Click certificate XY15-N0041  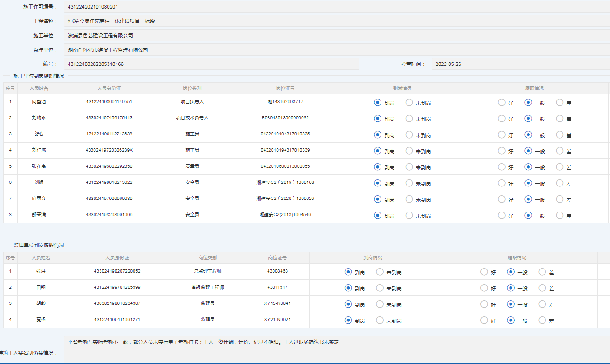277,303
